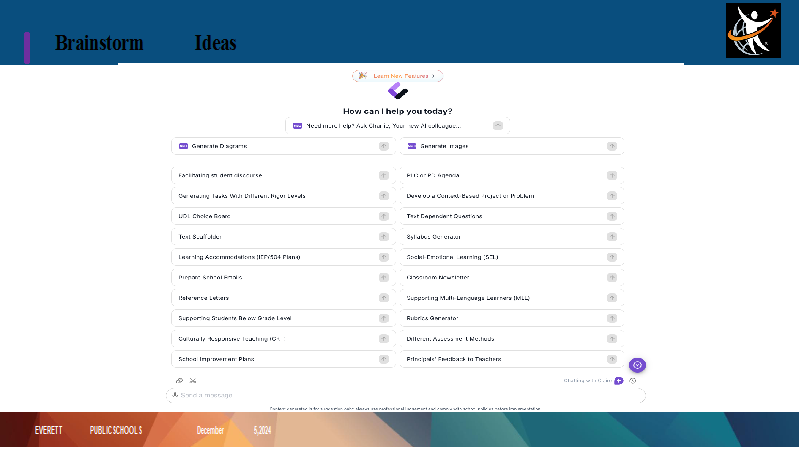The height and width of the screenshot is (450, 800).
Task: Click the Send a message input field
Action: point(406,395)
